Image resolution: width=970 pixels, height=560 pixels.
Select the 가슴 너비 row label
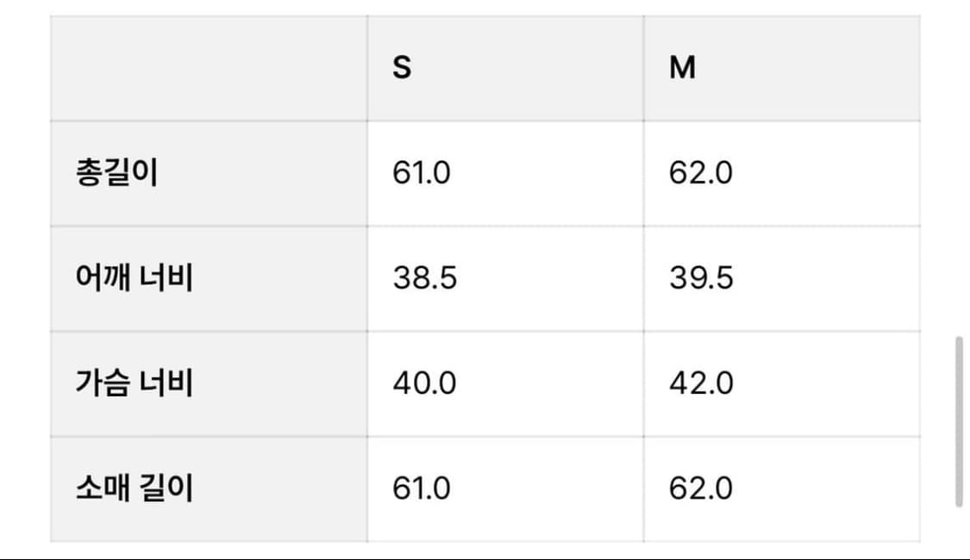pyautogui.click(x=134, y=383)
